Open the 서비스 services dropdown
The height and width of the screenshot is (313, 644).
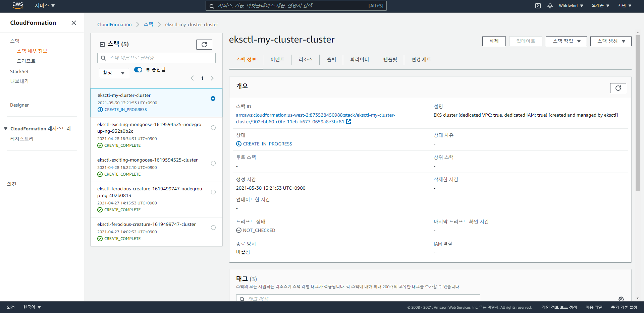point(45,6)
